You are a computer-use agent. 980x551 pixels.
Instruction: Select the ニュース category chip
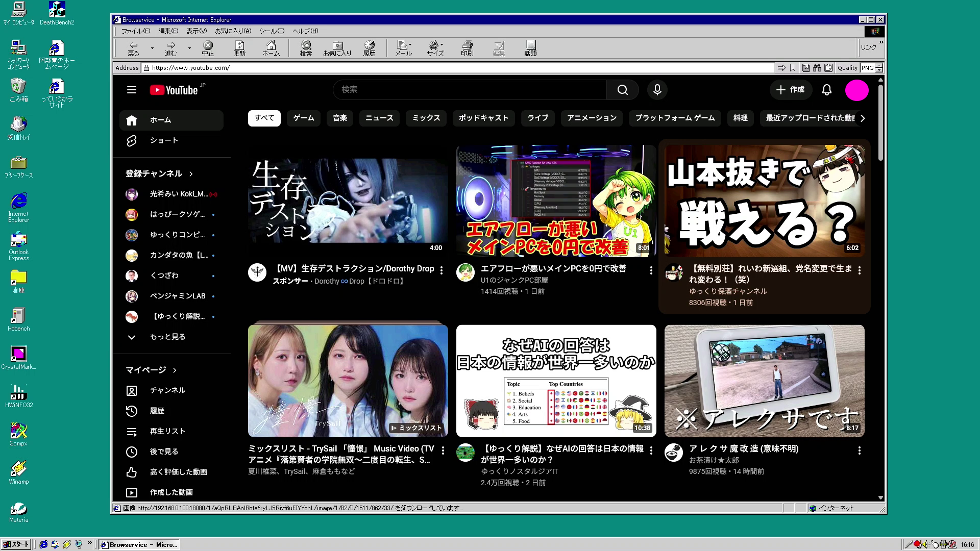pos(379,118)
